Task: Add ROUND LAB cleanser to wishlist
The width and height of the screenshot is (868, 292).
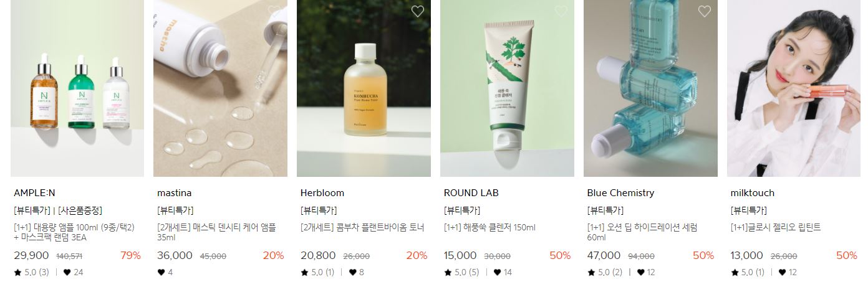Action: (561, 11)
